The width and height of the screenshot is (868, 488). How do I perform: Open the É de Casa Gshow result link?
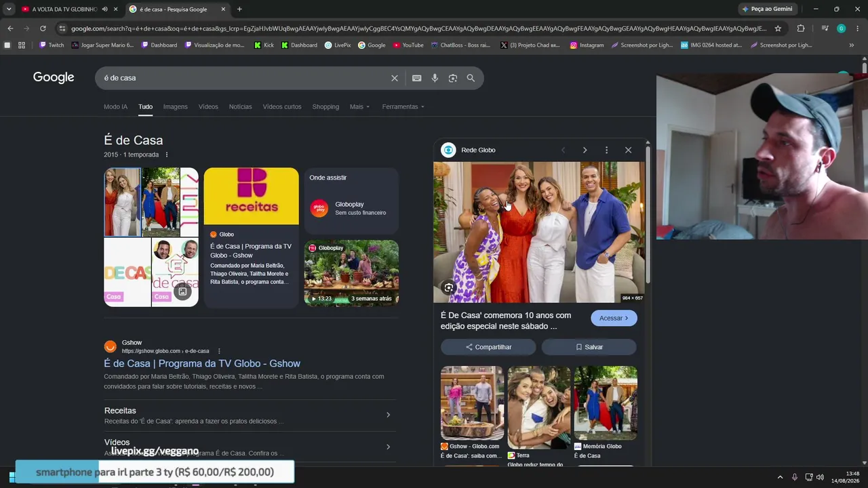coord(202,363)
